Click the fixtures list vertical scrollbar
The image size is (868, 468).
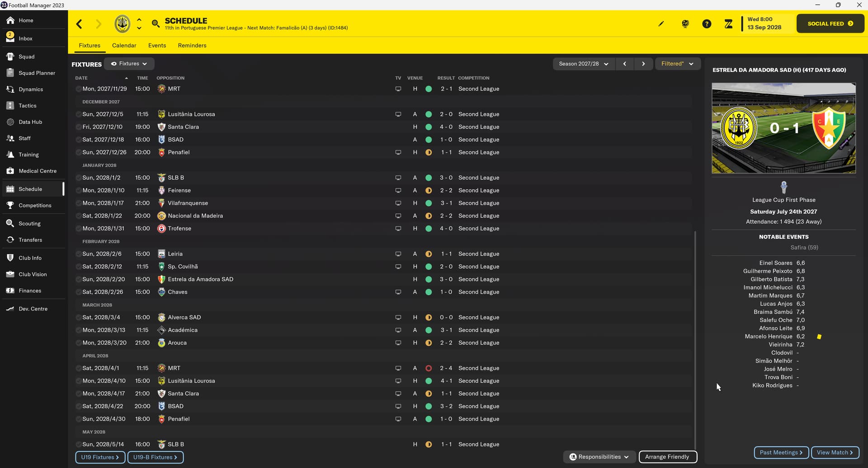[x=695, y=339]
